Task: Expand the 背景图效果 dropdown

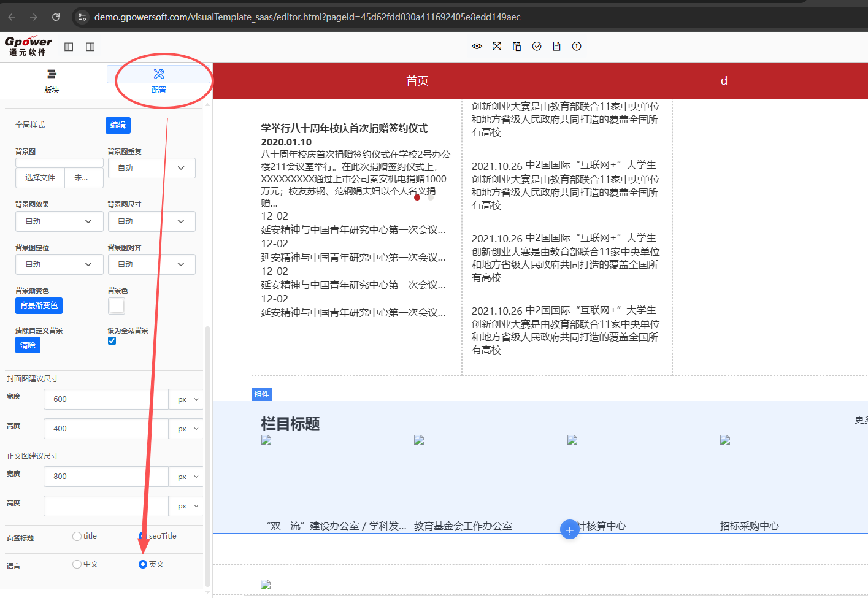Action: (x=59, y=221)
